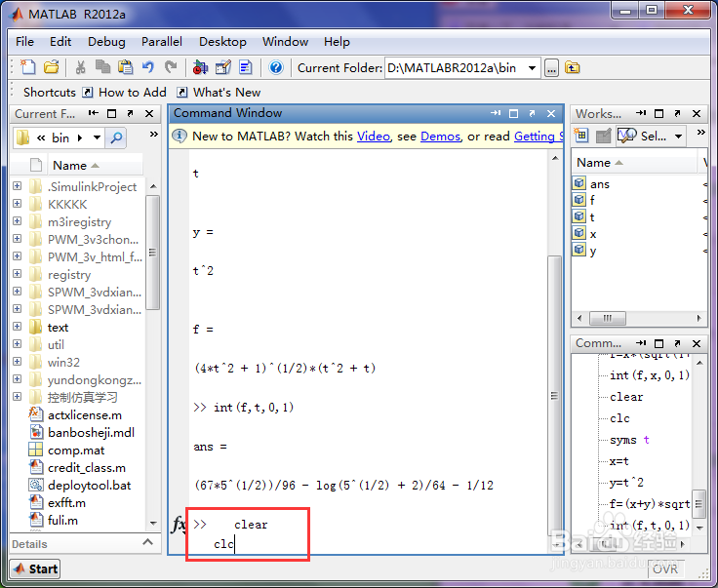Click the Cut scissors icon

[x=81, y=67]
